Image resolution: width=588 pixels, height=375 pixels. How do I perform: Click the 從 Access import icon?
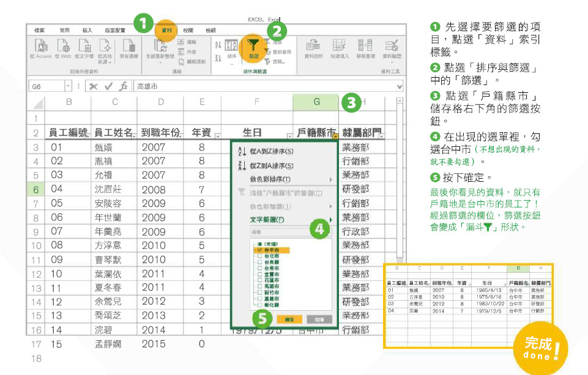[41, 46]
